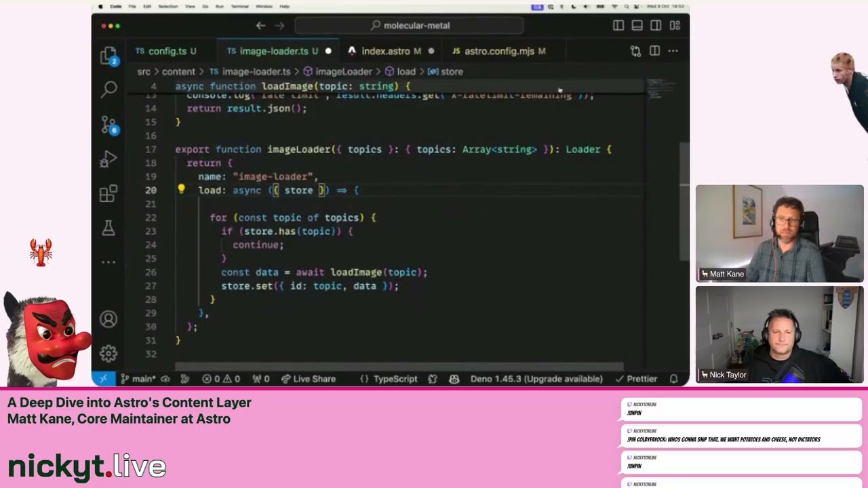
Task: Open the notifications bell
Action: [673, 379]
